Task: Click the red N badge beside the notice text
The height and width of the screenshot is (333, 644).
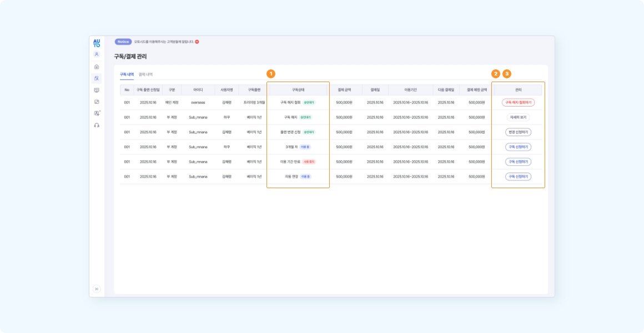Action: point(197,42)
